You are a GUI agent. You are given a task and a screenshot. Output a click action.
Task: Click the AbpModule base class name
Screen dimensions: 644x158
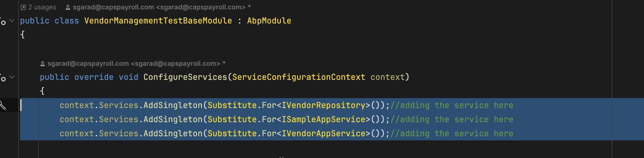click(269, 21)
